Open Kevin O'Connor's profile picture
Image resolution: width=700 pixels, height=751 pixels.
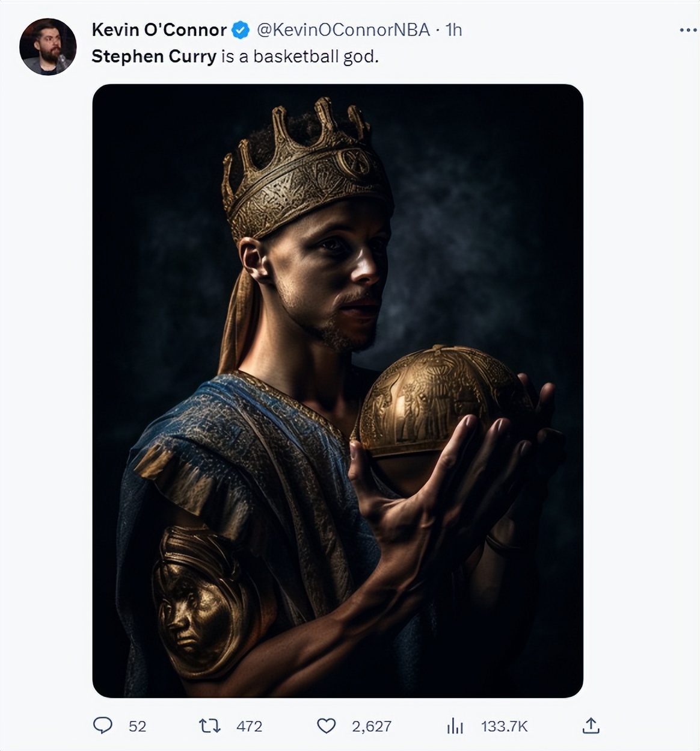(x=48, y=46)
